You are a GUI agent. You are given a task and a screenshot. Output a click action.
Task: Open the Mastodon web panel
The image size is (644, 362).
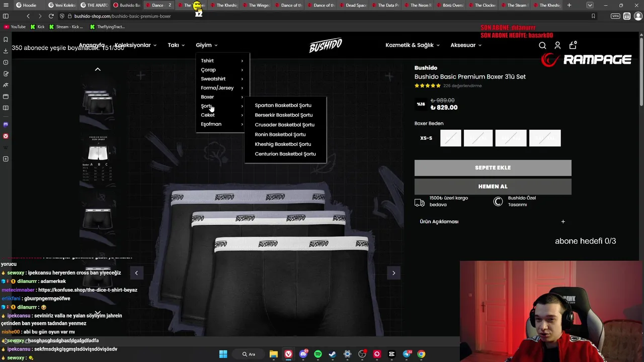[6, 124]
